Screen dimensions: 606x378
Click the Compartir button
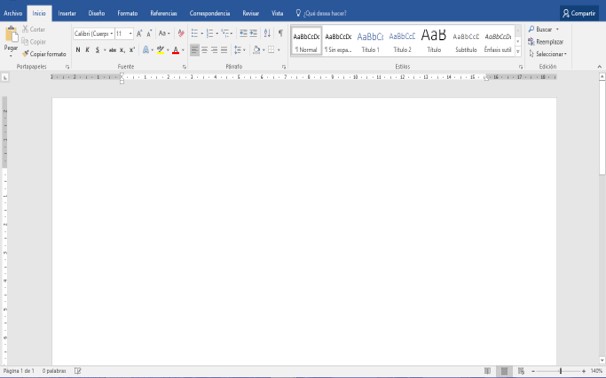(x=579, y=13)
